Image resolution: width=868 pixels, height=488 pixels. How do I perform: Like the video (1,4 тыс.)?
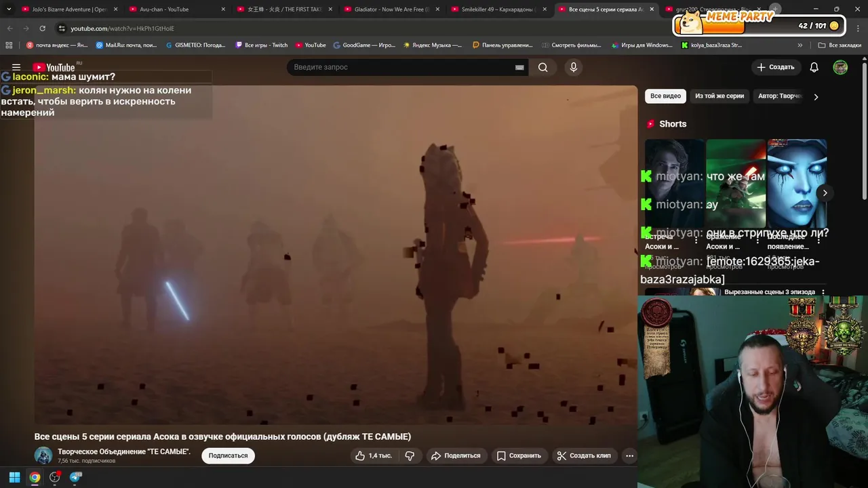[x=374, y=455]
